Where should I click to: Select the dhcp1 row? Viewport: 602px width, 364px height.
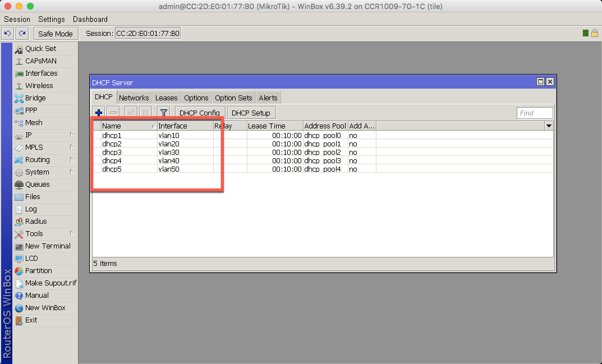(323, 135)
